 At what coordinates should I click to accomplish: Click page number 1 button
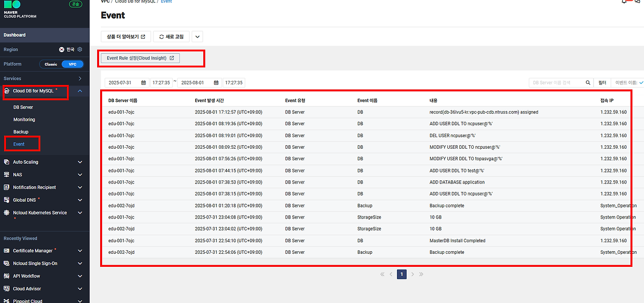click(x=401, y=274)
